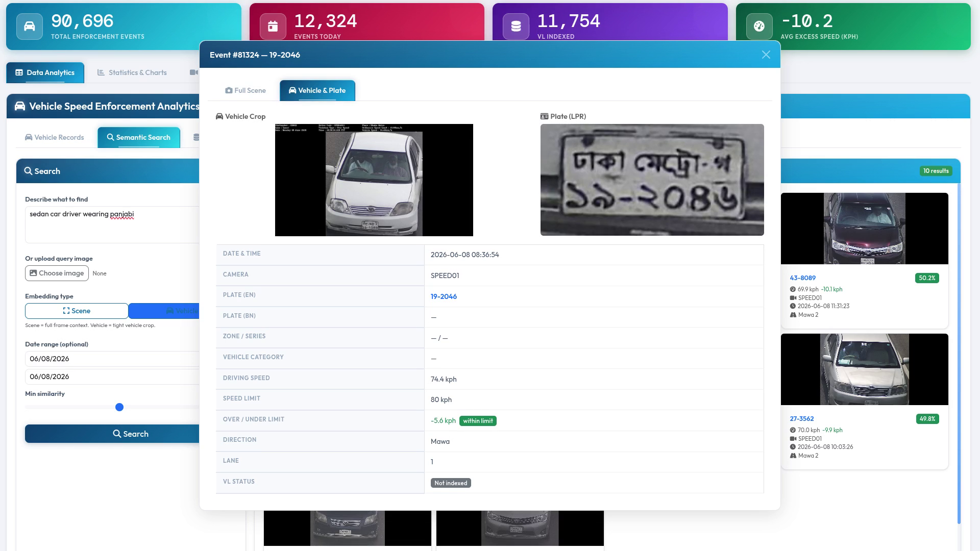
Task: Close the Event #81324 dialog
Action: click(766, 55)
